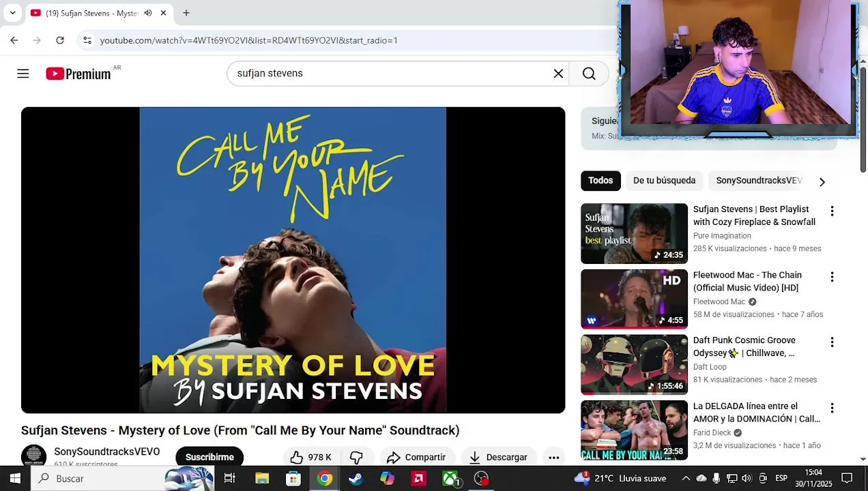Image resolution: width=868 pixels, height=491 pixels.
Task: Dislike the video with thumbs down
Action: pyautogui.click(x=356, y=457)
